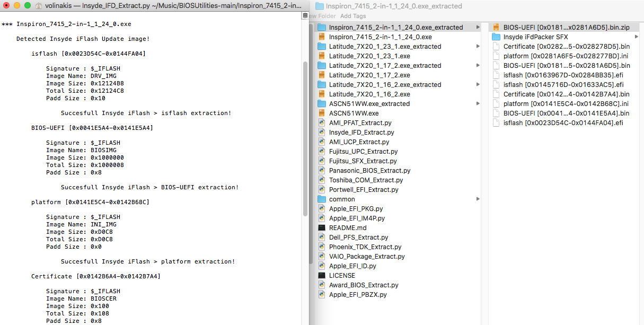The width and height of the screenshot is (644, 325).
Task: Click the Add Tags toolbar label
Action: click(x=353, y=16)
